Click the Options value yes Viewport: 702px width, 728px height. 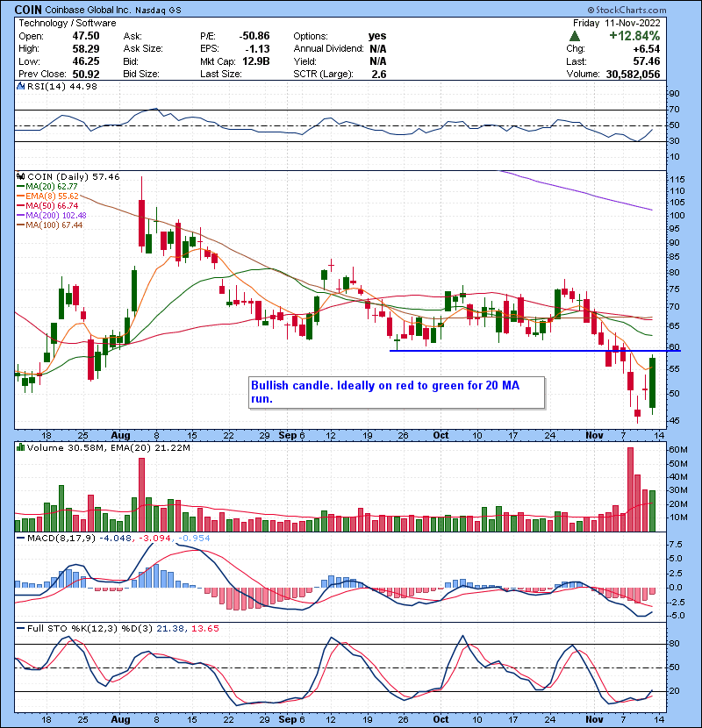point(377,36)
